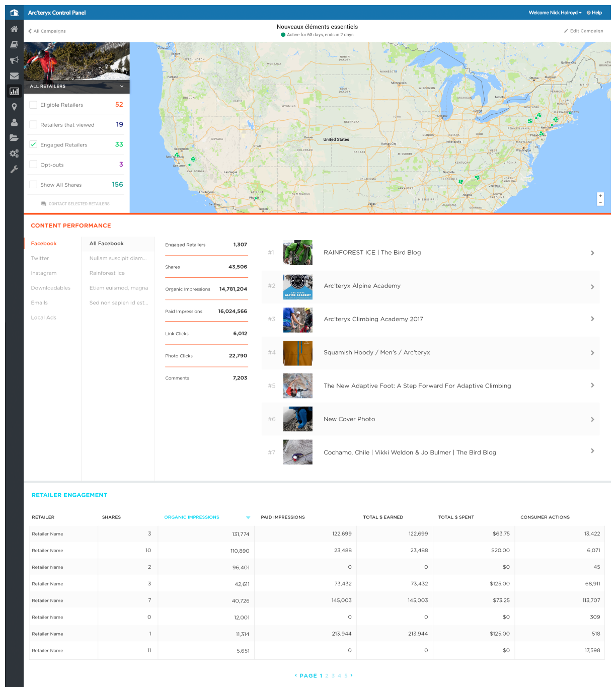The height and width of the screenshot is (687, 616).
Task: Open the book library sidebar icon
Action: click(x=14, y=45)
